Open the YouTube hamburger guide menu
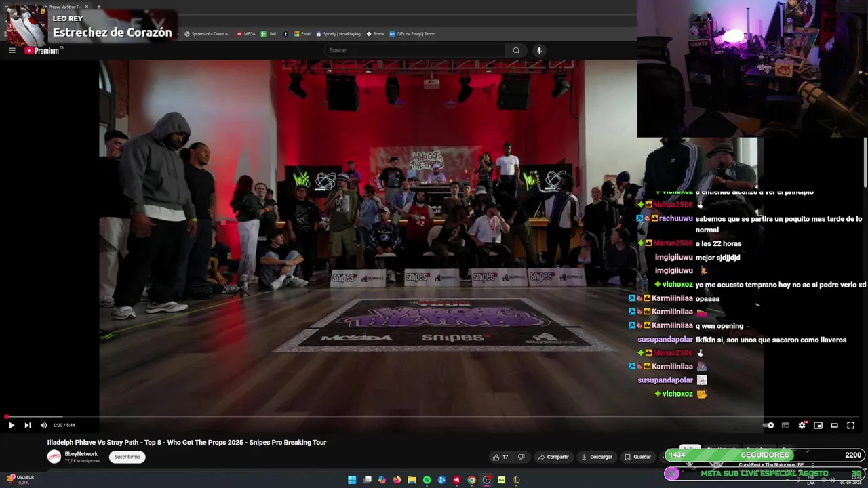Viewport: 868px width, 488px height. pyautogui.click(x=12, y=50)
